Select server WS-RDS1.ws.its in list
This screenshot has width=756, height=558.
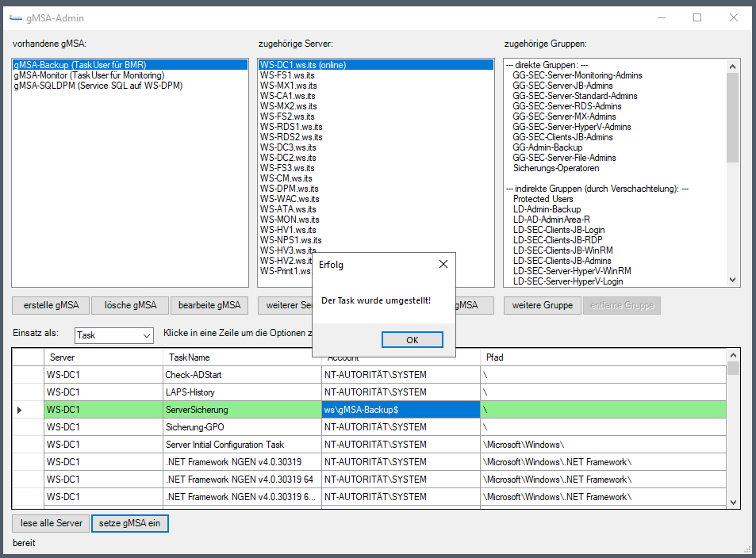coord(376,127)
